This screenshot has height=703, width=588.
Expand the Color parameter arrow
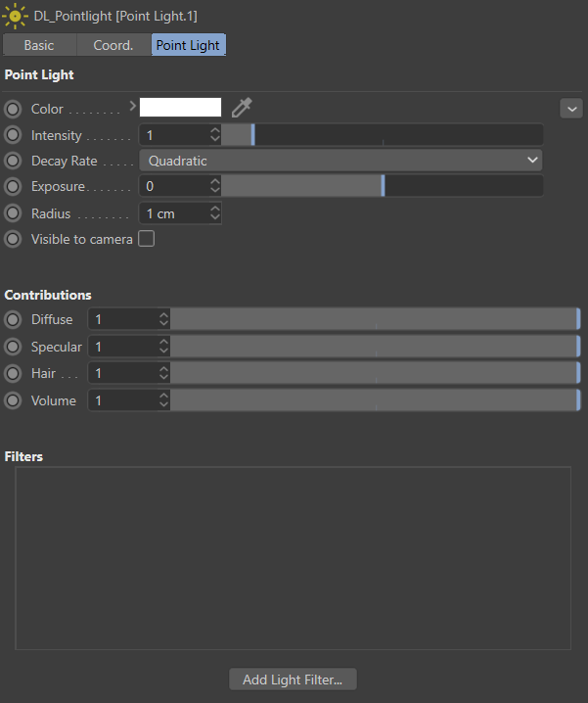click(132, 105)
